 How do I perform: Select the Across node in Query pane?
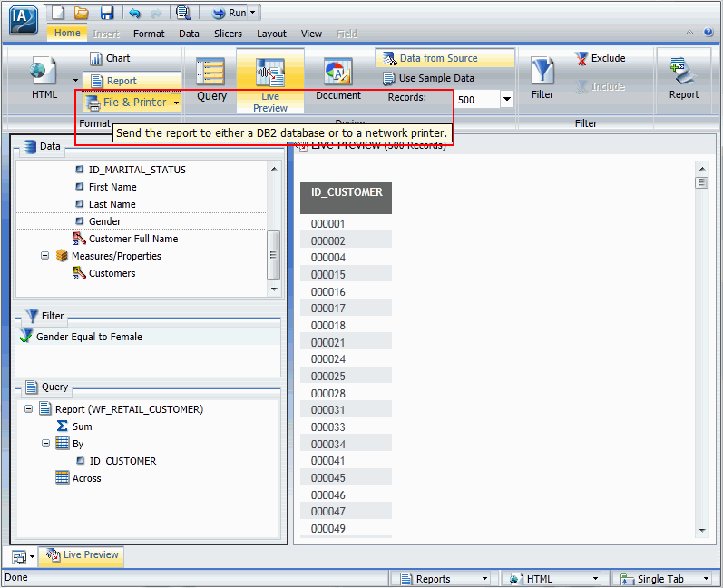[x=86, y=478]
